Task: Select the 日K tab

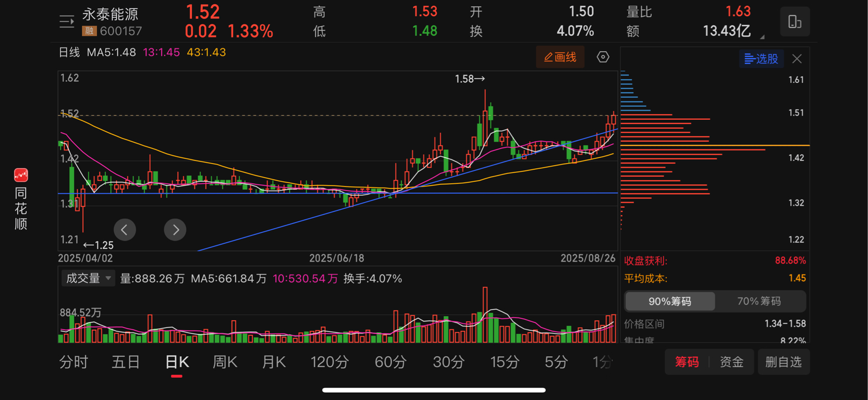Action: coord(177,362)
